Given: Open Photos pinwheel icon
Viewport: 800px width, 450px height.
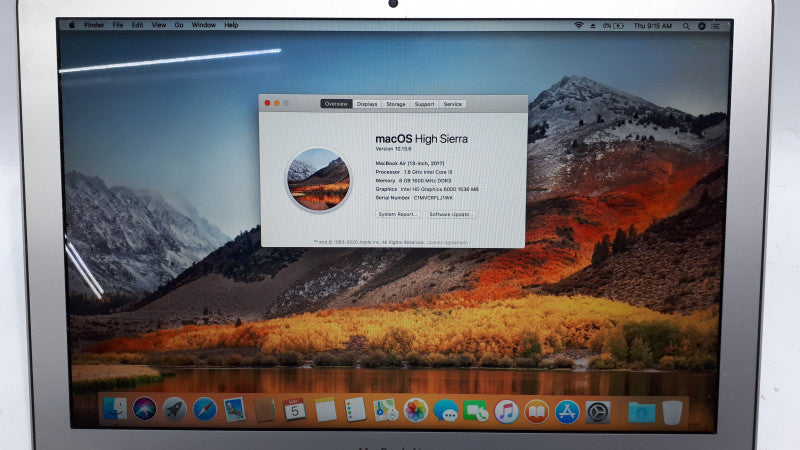Looking at the screenshot, I should tap(416, 411).
